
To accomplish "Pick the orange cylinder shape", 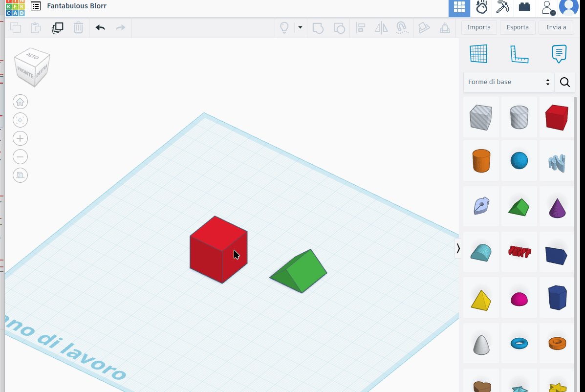I will (481, 161).
